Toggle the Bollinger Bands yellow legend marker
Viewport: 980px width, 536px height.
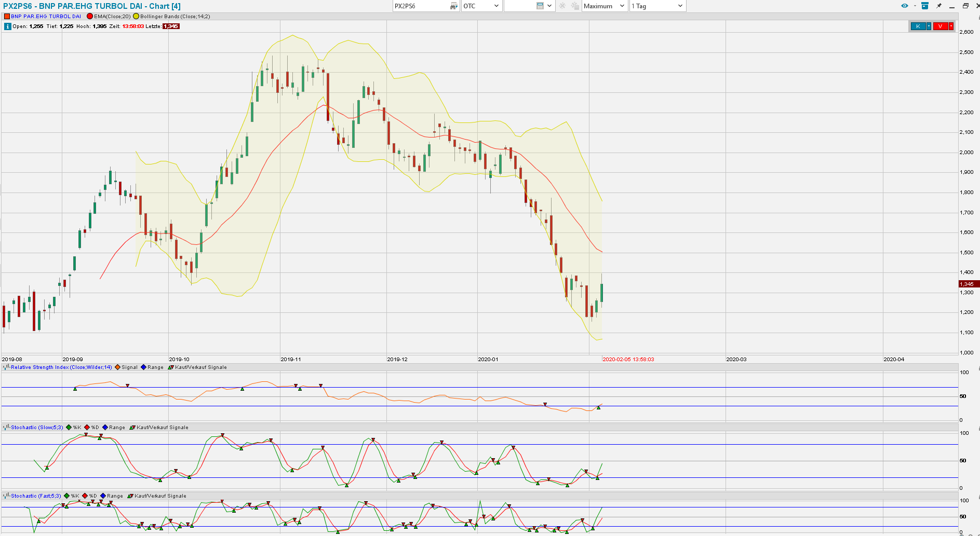pyautogui.click(x=136, y=17)
